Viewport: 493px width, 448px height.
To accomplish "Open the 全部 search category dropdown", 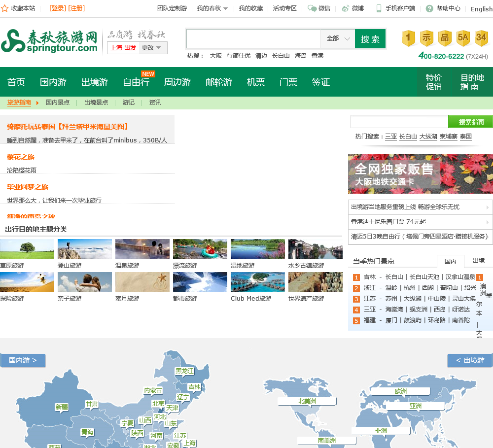I will click(338, 38).
